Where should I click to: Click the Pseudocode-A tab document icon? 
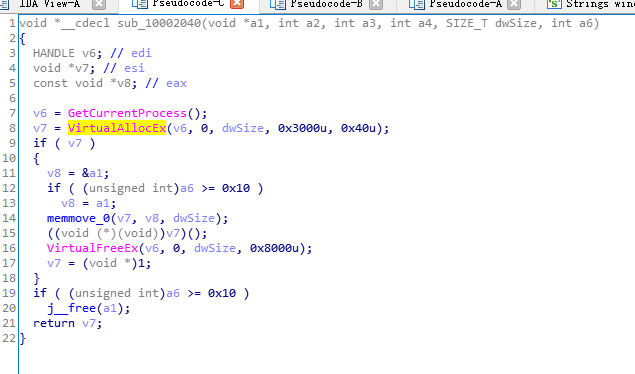[417, 4]
